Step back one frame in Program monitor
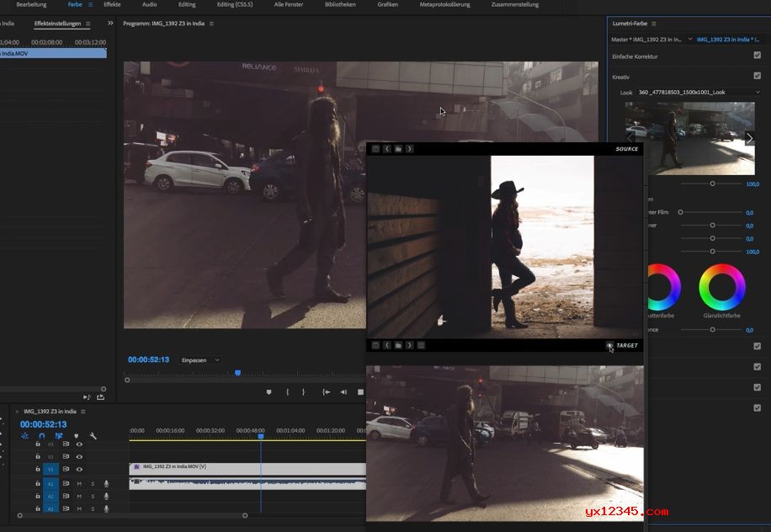Viewport: 771px width, 532px height. 343,392
